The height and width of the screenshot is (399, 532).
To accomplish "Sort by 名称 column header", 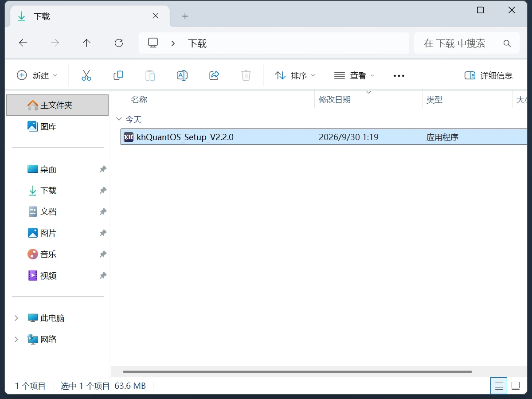I will (x=139, y=100).
